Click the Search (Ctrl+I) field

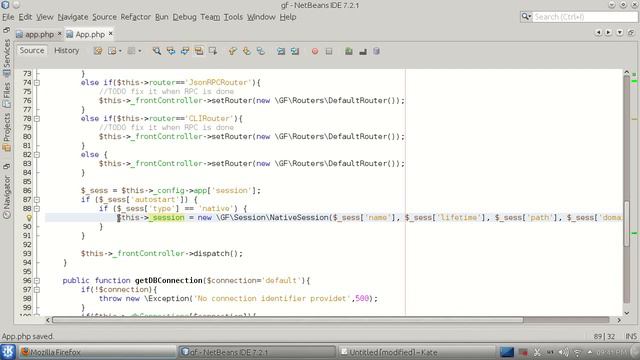click(x=585, y=17)
